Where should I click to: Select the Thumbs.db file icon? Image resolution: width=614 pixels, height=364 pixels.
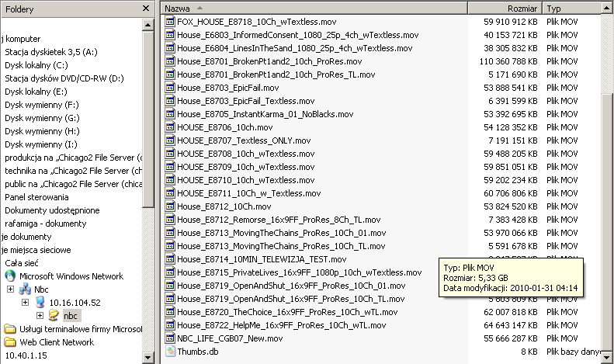tap(170, 352)
